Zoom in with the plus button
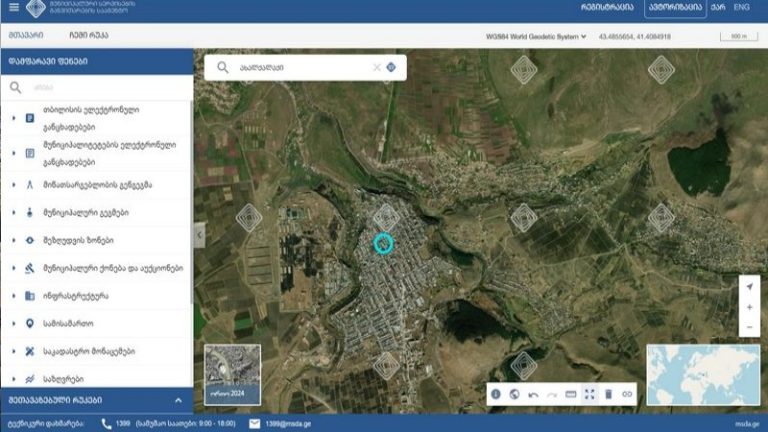The width and height of the screenshot is (768, 432). tap(749, 307)
